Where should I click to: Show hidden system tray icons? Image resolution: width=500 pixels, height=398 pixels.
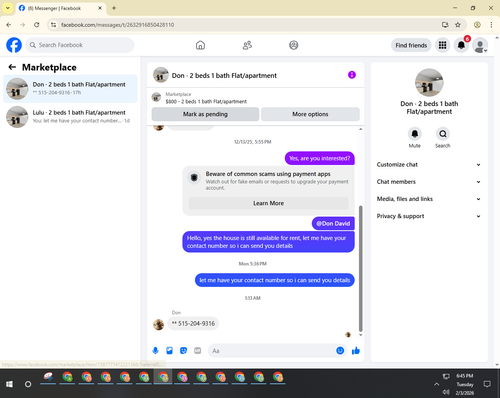click(436, 384)
